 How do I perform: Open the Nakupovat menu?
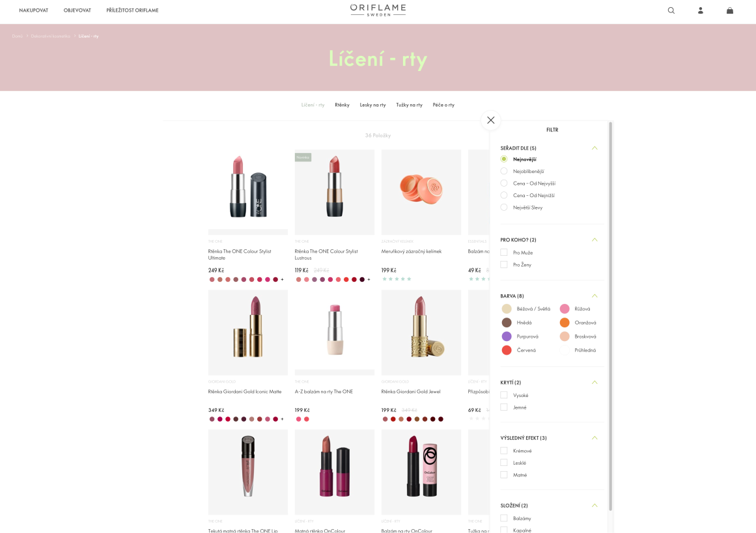pos(34,10)
